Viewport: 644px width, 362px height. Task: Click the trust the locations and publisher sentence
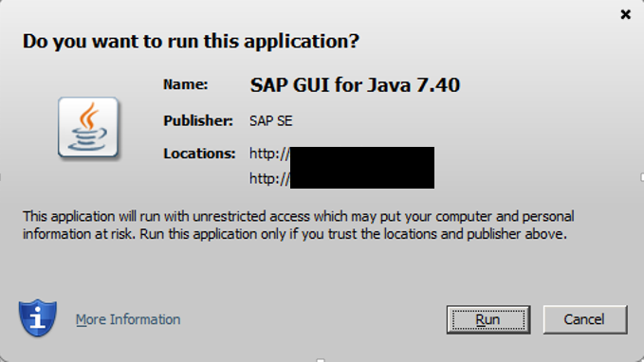tap(353, 234)
